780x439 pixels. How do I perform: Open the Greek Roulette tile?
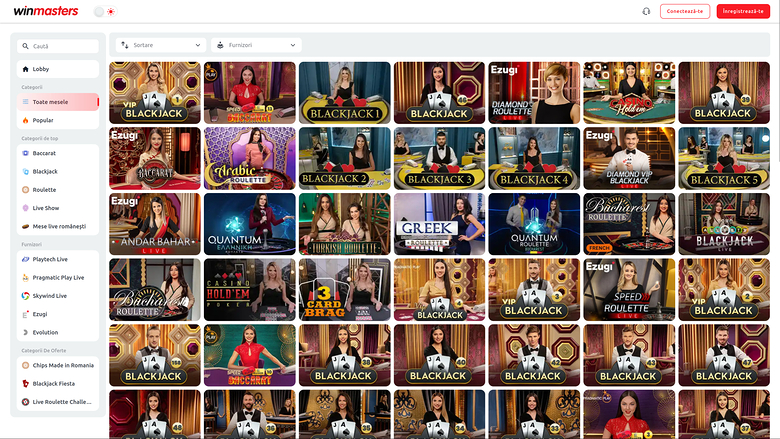(x=439, y=224)
